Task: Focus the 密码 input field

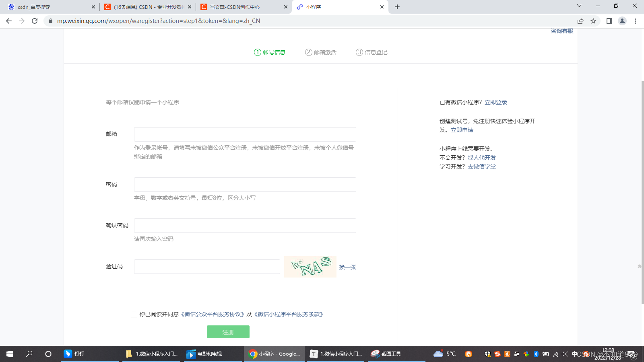Action: (245, 185)
